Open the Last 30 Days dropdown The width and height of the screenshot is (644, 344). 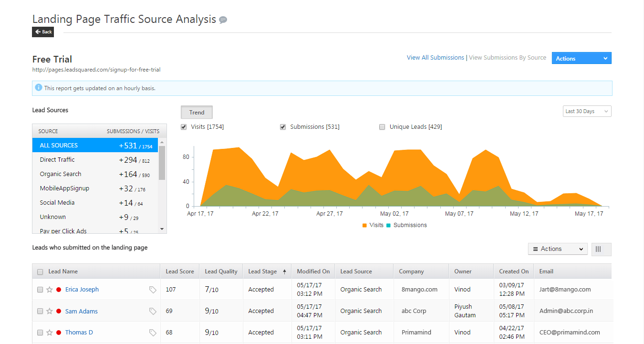(x=587, y=111)
